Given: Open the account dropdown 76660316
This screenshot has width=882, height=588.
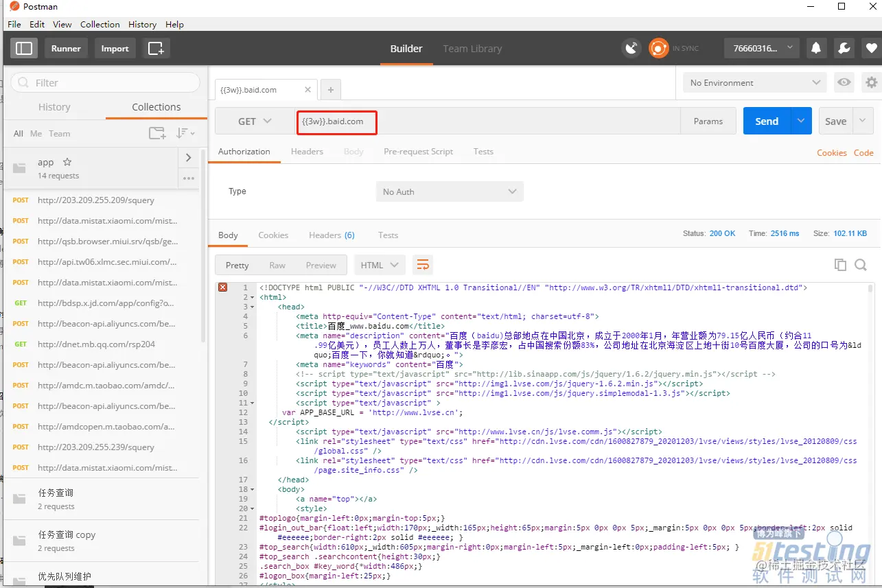Looking at the screenshot, I should click(x=761, y=48).
